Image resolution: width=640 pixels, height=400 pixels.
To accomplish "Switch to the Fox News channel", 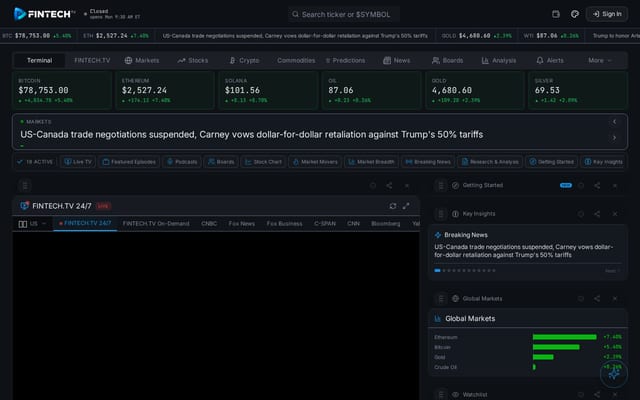I will [242, 224].
